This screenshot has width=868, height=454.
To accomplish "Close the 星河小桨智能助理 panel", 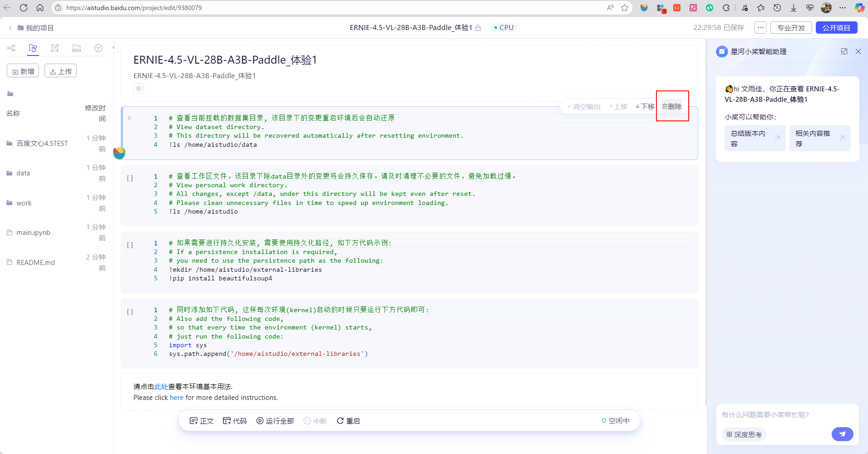I will coord(858,51).
